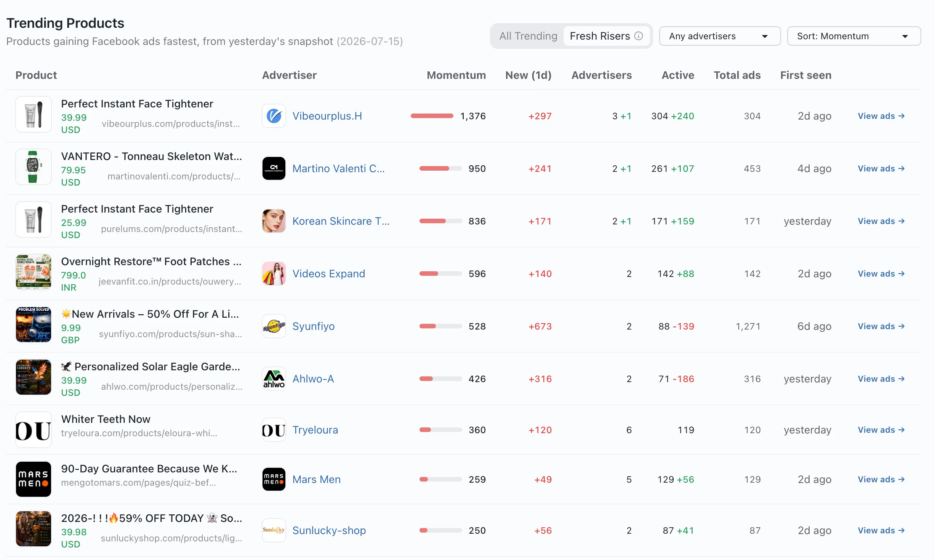The image size is (935, 560).
Task: View ads for Whiter Teeth Now
Action: 881,430
